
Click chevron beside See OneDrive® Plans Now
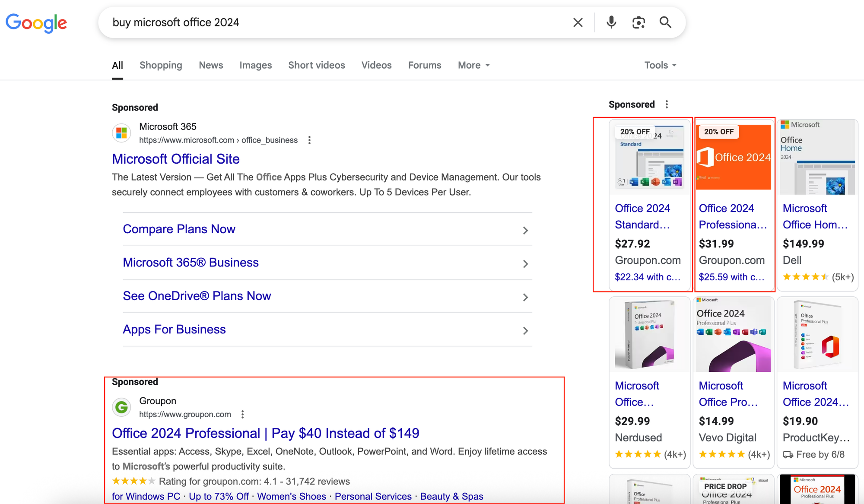[x=525, y=298]
